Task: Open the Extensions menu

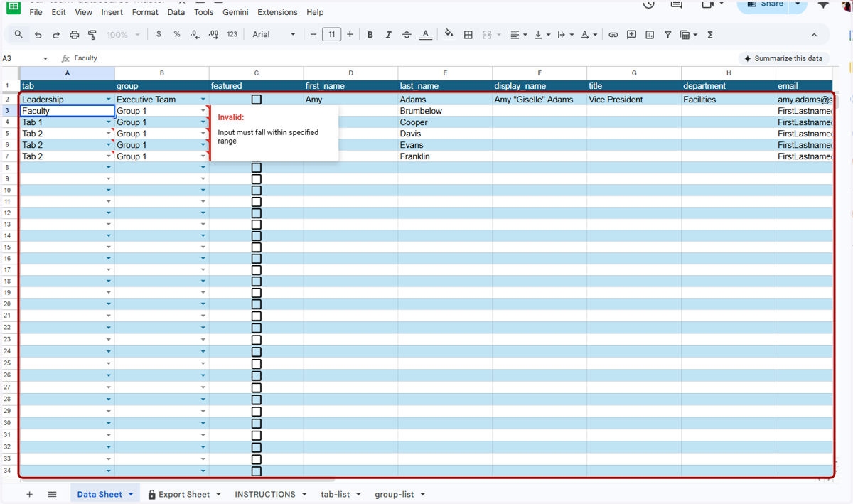Action: coord(277,12)
